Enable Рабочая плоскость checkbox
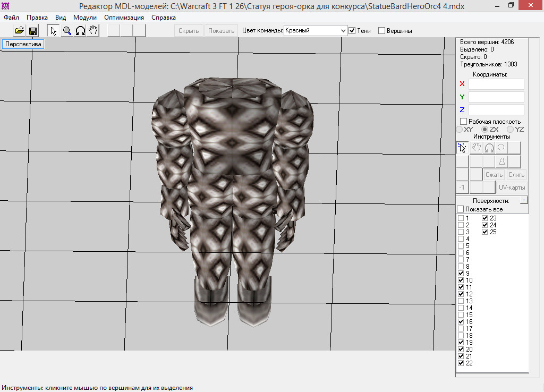Viewport: 544px width, 392px height. (463, 122)
